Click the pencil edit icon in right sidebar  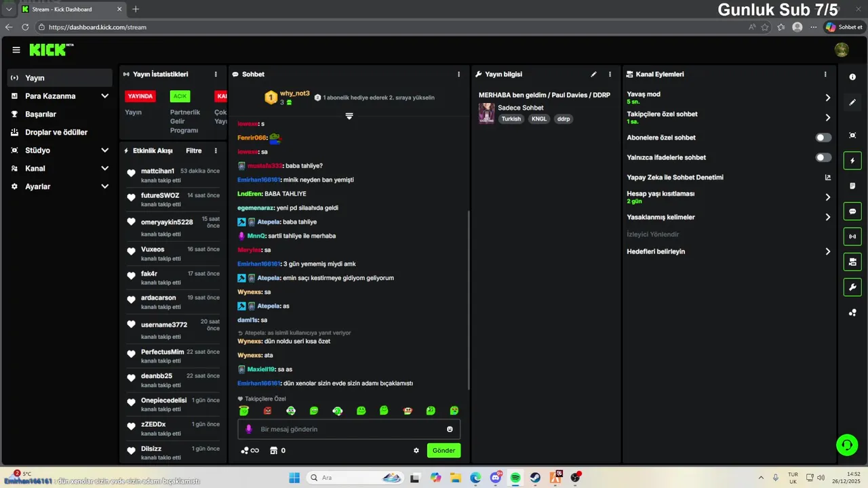(x=852, y=102)
